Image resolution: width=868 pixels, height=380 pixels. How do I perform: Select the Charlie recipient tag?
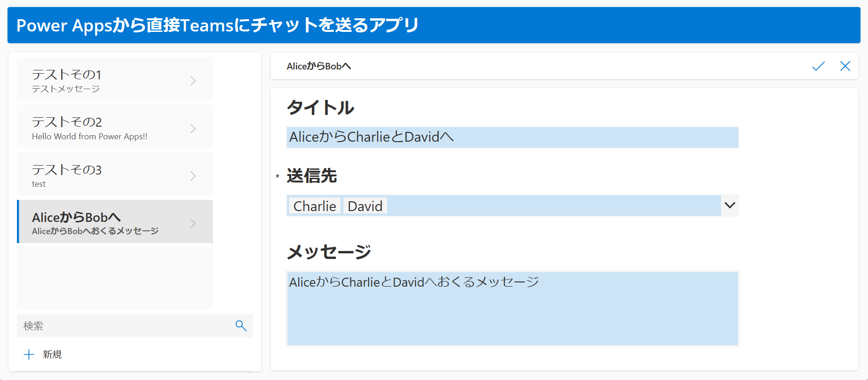click(x=315, y=206)
